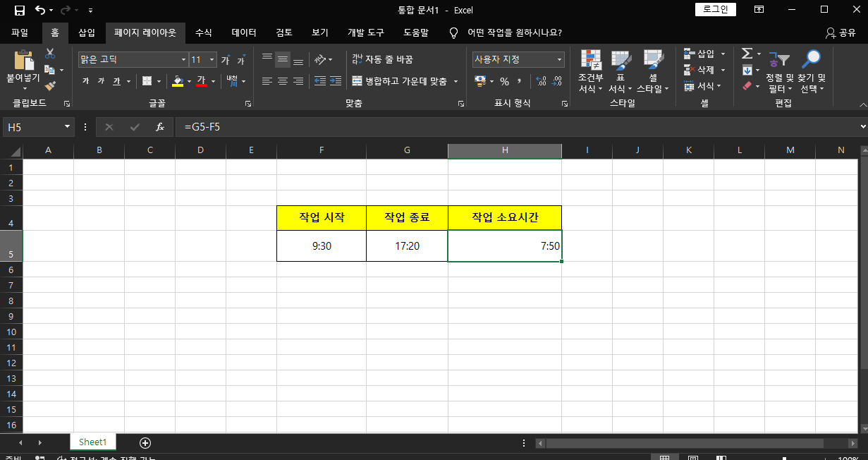Open the font size 11 dropdown
This screenshot has height=460, width=868.
[212, 60]
